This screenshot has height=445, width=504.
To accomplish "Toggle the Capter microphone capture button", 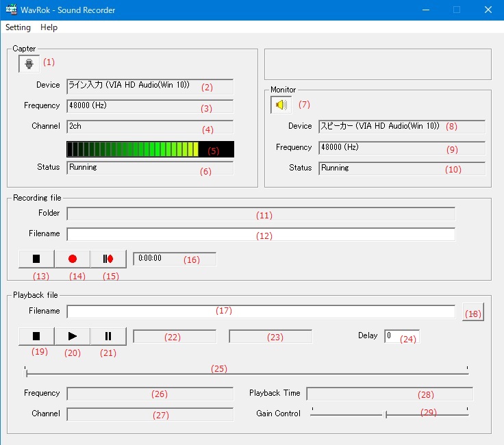I will [x=29, y=64].
